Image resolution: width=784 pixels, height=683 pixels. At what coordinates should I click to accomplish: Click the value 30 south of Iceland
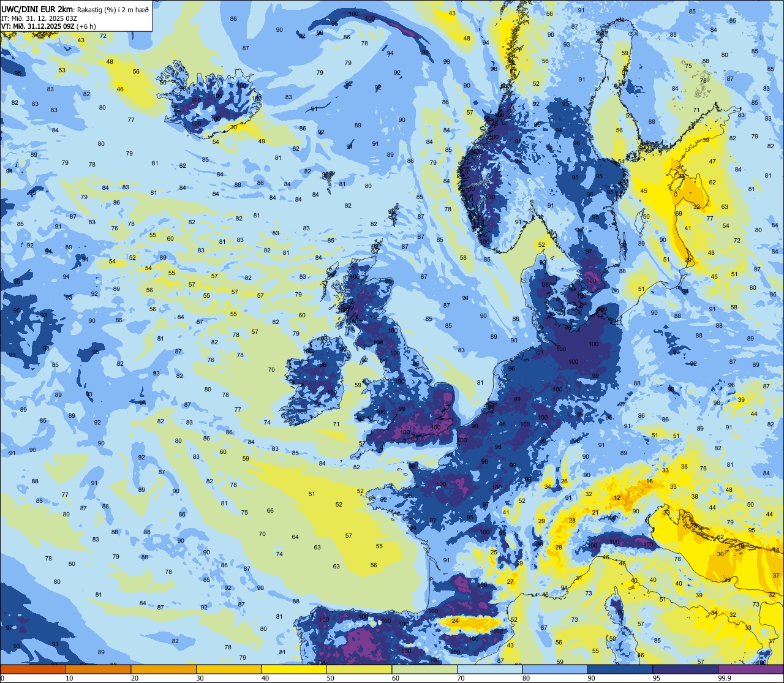pyautogui.click(x=233, y=127)
